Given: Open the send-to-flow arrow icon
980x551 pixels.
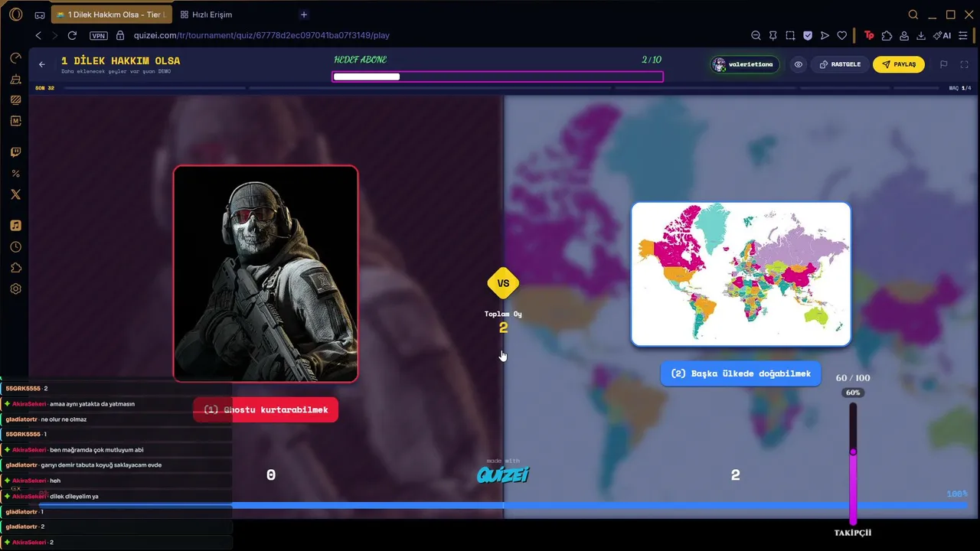Looking at the screenshot, I should point(825,35).
